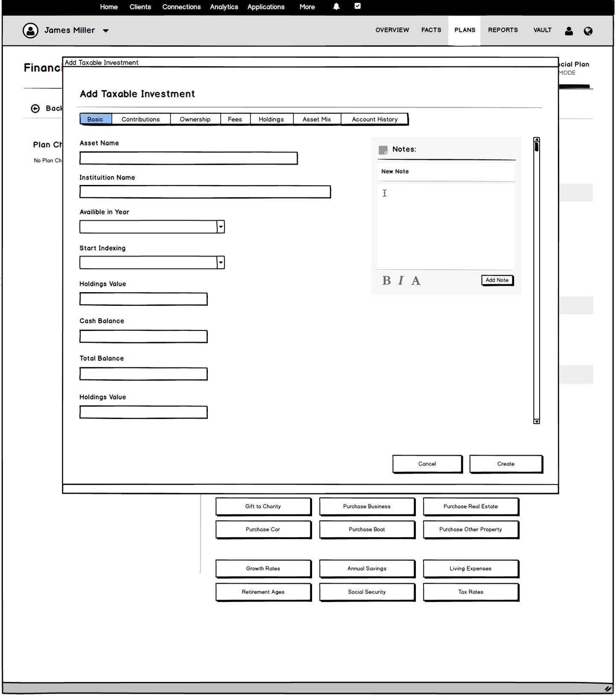Open the Analytics menu item
This screenshot has height=697, width=616.
[x=224, y=7]
